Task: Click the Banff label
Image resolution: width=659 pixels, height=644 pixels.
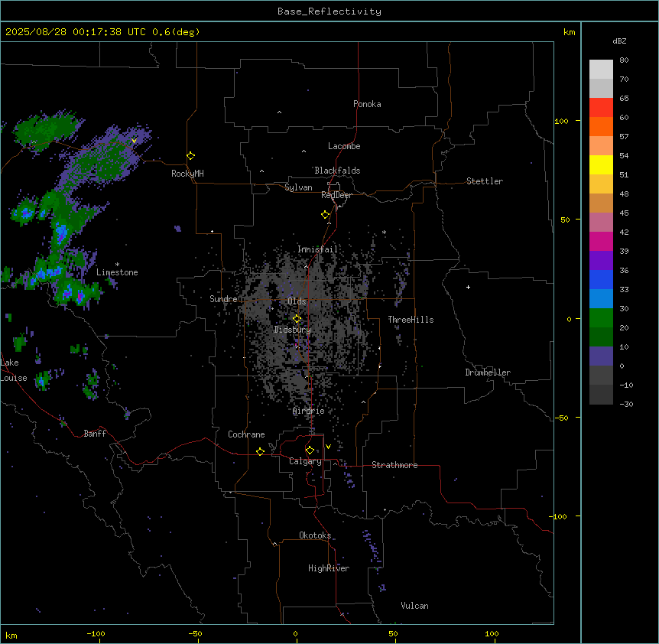Action: click(95, 434)
